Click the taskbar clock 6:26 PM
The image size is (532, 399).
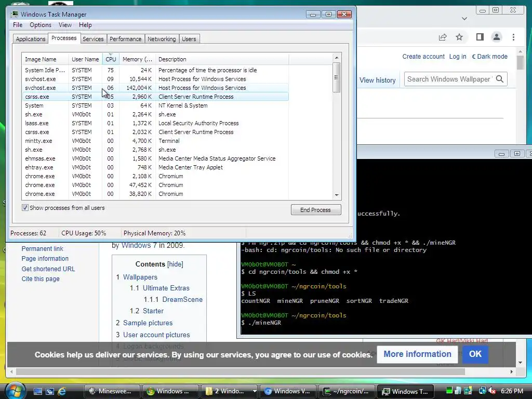(x=512, y=391)
